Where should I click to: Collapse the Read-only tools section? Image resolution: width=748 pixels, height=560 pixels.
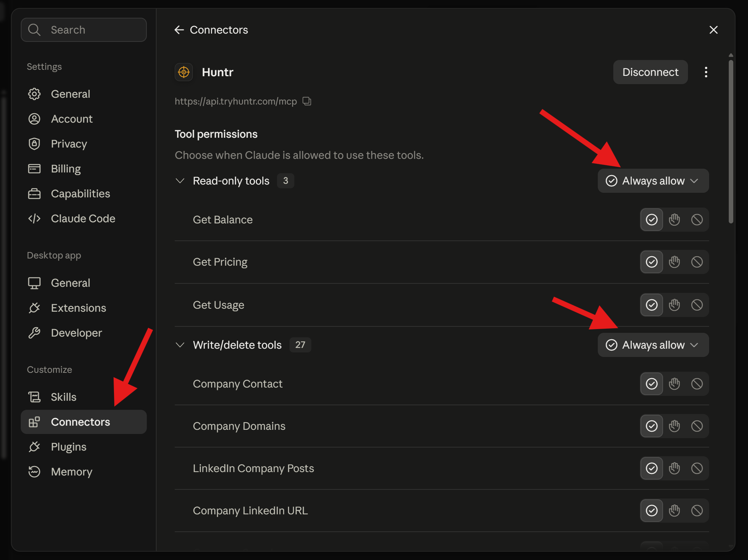180,181
